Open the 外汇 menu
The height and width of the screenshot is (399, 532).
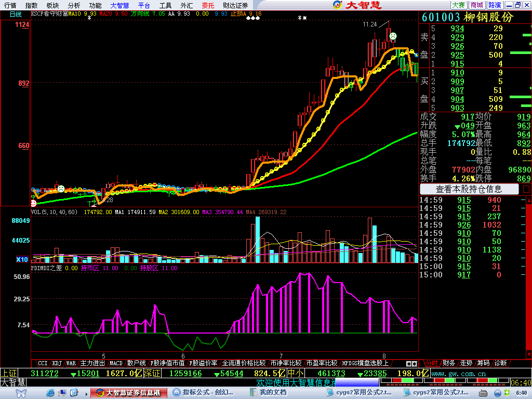pyautogui.click(x=187, y=5)
